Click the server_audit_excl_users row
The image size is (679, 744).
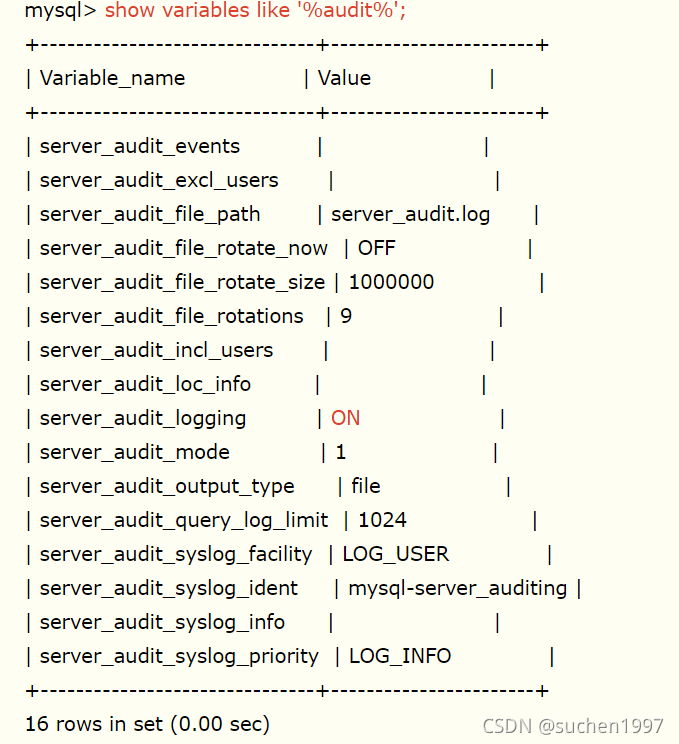(263, 181)
